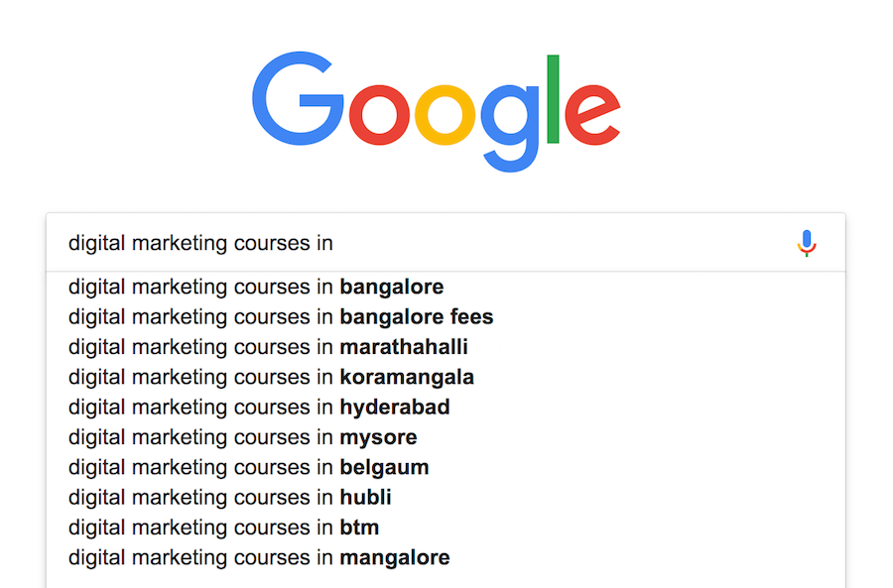Select the 'btm' autocomplete suggestion
Viewport: 893px width, 588px height.
click(x=446, y=528)
